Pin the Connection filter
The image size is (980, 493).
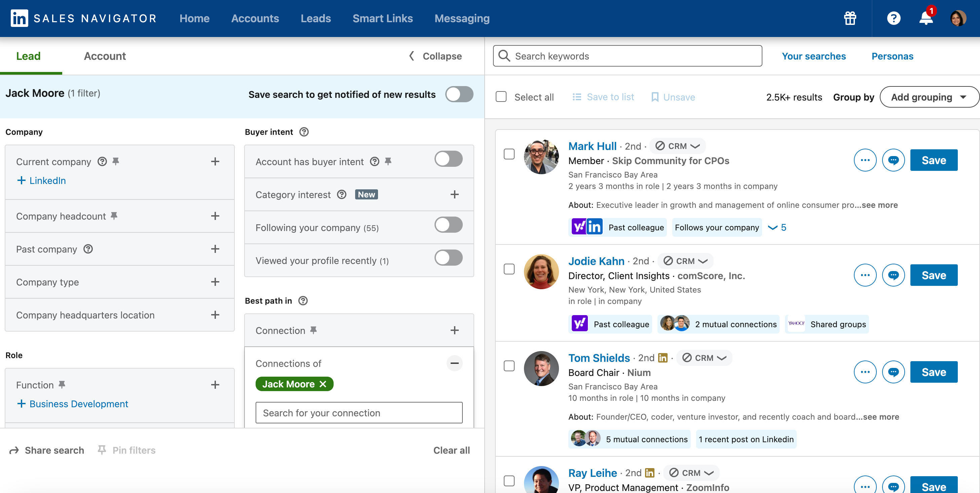pos(313,330)
